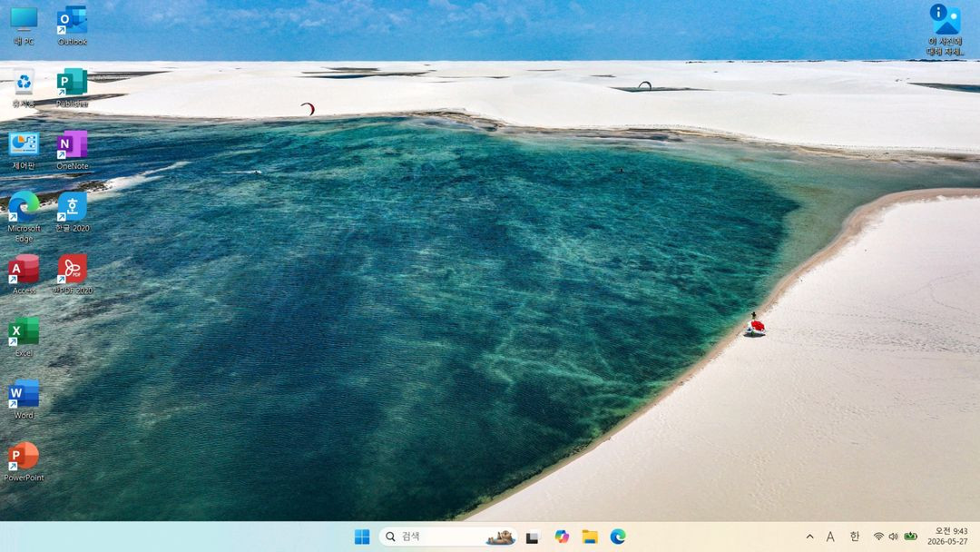
Task: Click the taskbar search box
Action: [x=447, y=537]
